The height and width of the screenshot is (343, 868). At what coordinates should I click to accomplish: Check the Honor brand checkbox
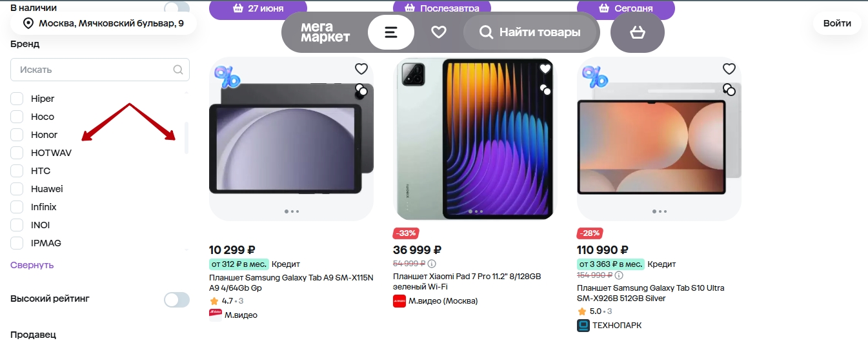[17, 135]
